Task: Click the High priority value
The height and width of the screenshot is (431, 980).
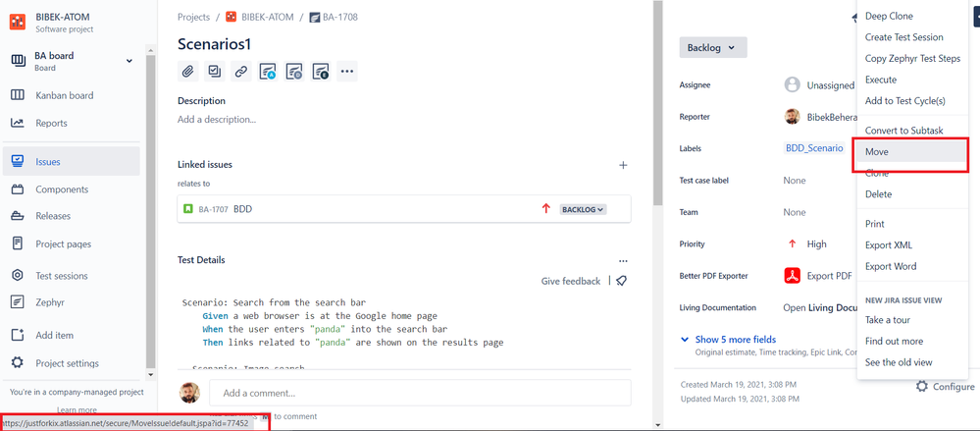Action: coord(816,243)
